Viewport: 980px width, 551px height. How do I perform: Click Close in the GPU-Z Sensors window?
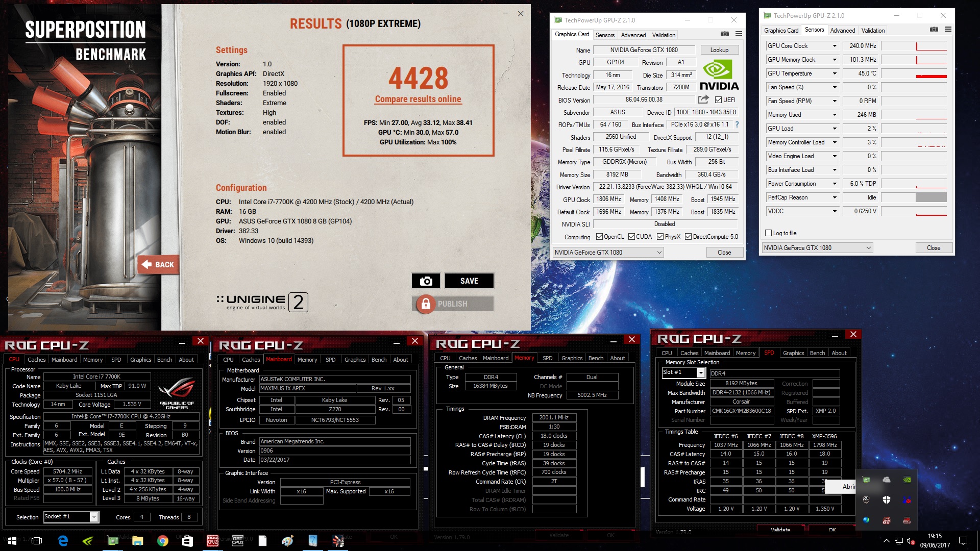[x=933, y=248]
